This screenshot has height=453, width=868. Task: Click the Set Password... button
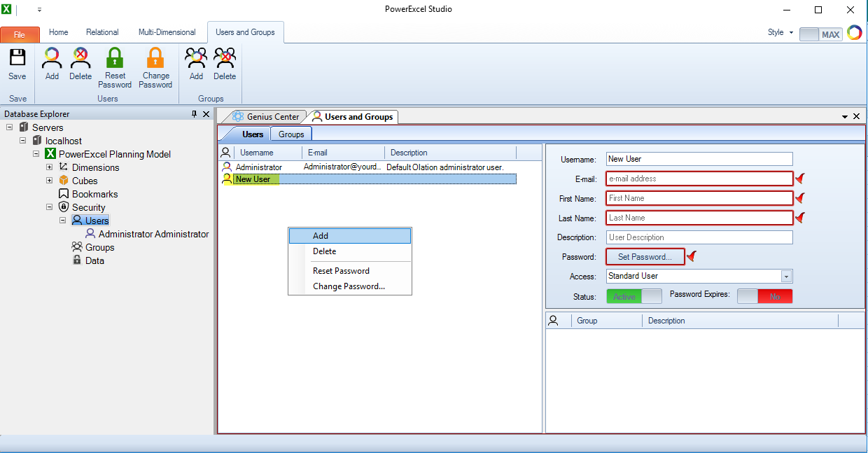645,257
